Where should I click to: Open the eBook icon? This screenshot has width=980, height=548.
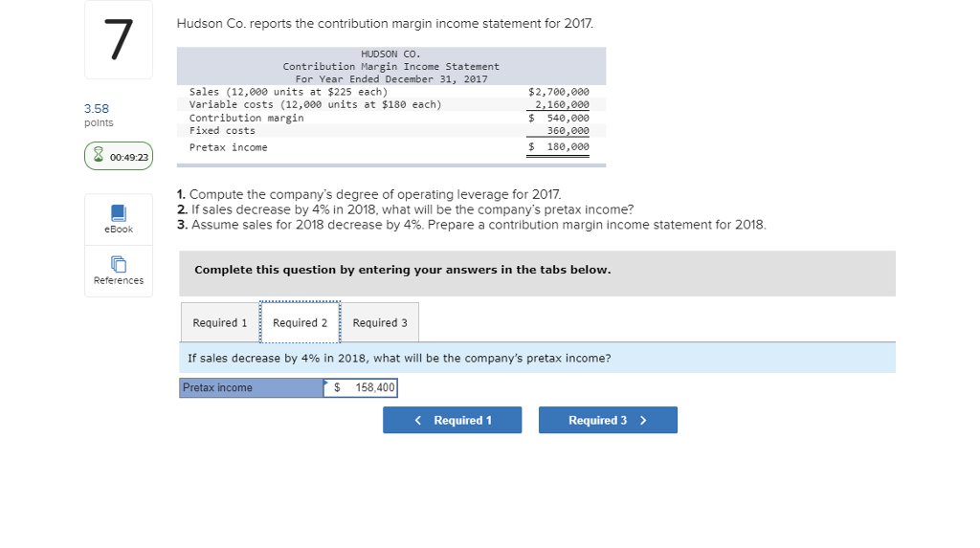tap(118, 213)
